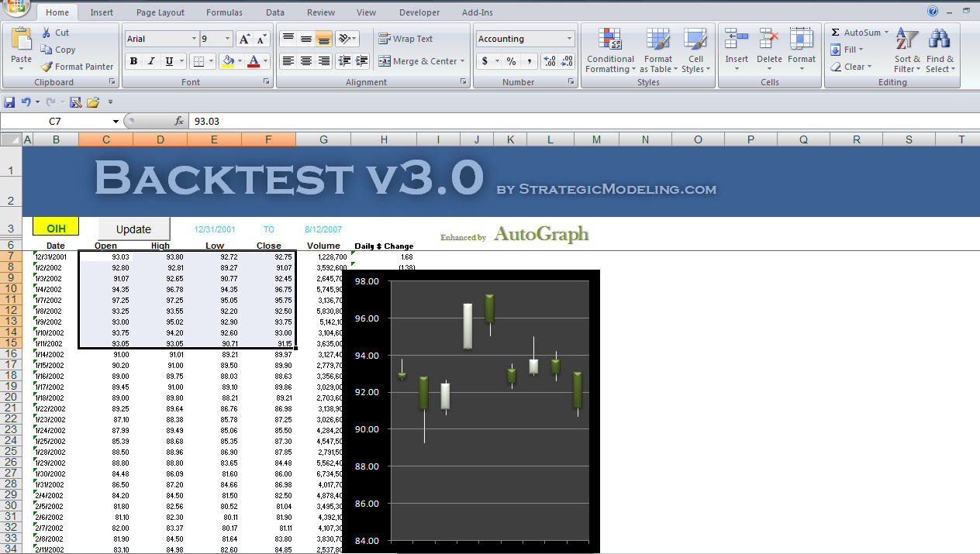Open the Accounting number format dropdown
The width and height of the screenshot is (980, 554).
569,39
